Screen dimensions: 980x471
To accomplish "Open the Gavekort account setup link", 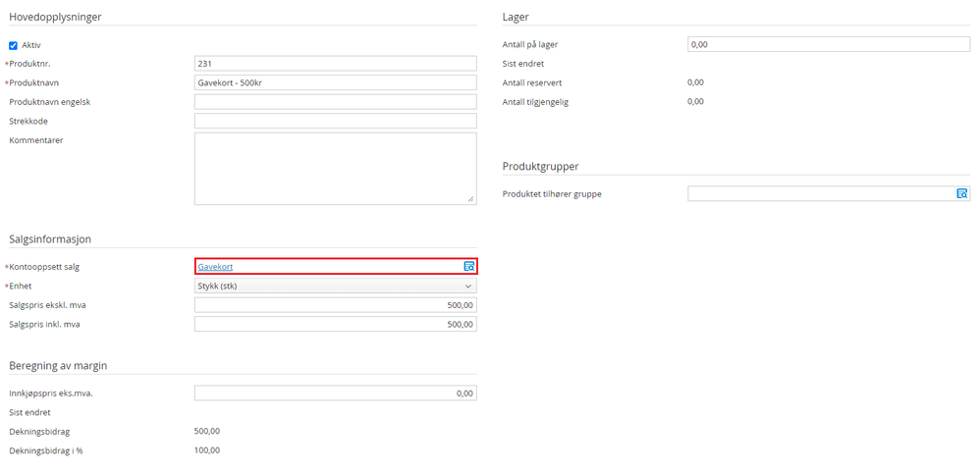I will coord(215,266).
